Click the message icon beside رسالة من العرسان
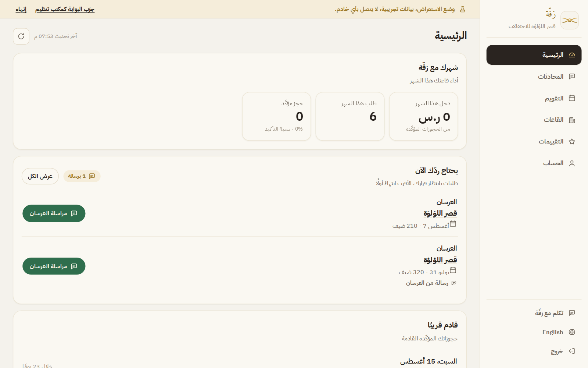The height and width of the screenshot is (368, 588). [x=454, y=283]
